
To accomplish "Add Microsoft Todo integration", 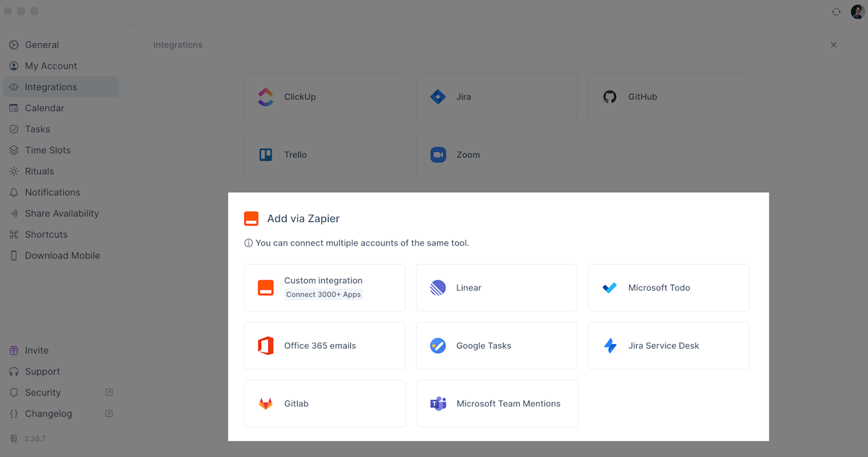I will pyautogui.click(x=669, y=288).
